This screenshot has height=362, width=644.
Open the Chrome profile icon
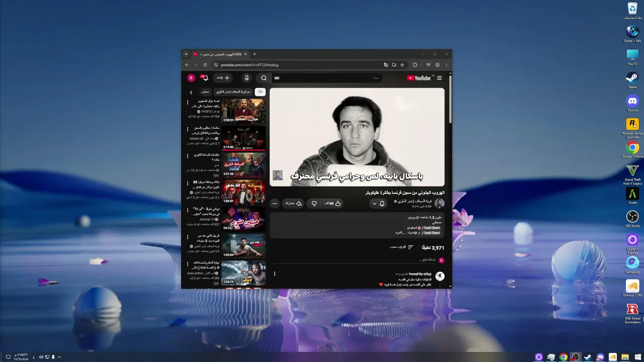point(437,65)
